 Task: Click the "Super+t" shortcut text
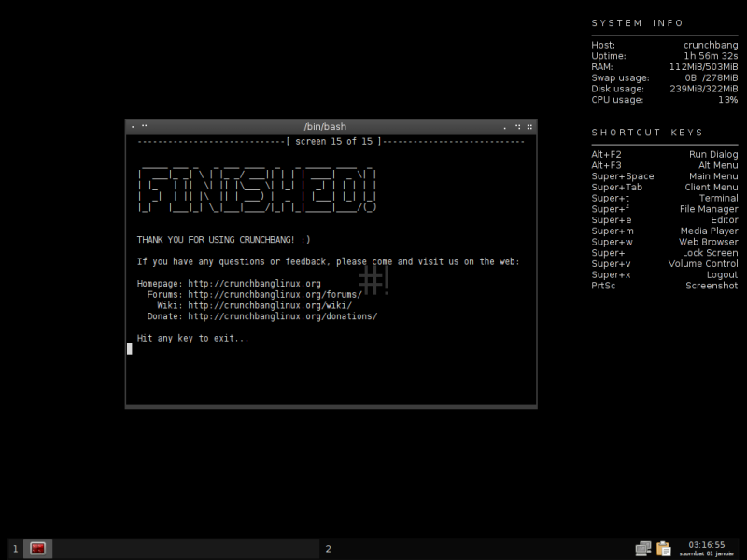point(611,199)
